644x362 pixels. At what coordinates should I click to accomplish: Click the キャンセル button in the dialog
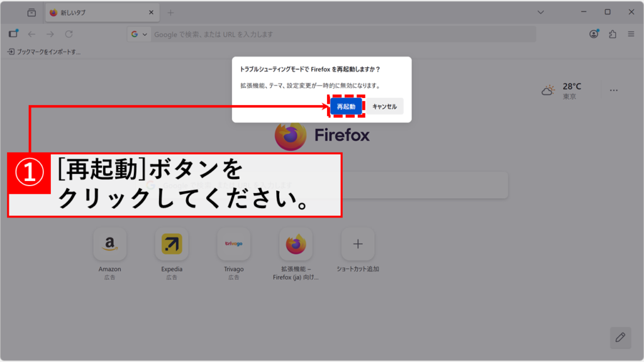click(x=384, y=106)
